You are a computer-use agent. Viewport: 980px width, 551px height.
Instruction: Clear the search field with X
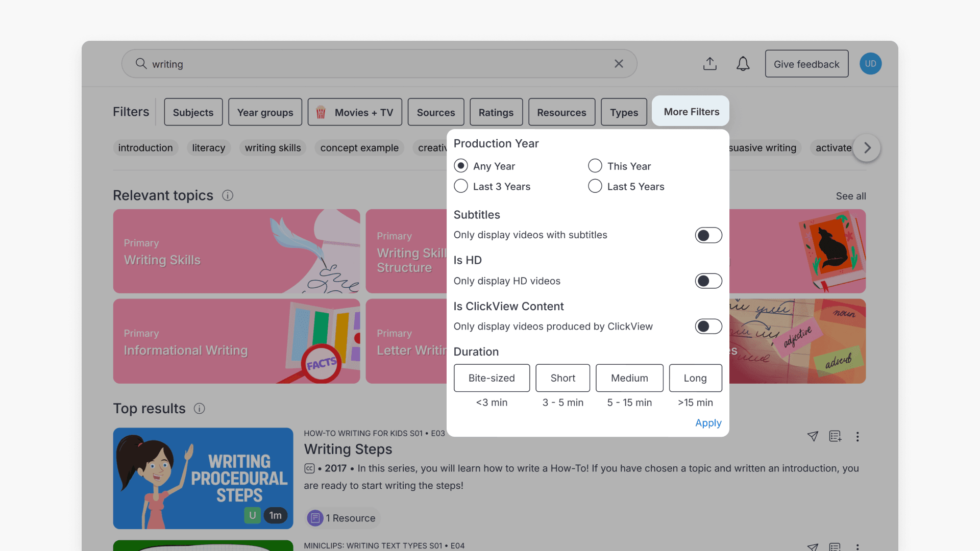point(619,64)
